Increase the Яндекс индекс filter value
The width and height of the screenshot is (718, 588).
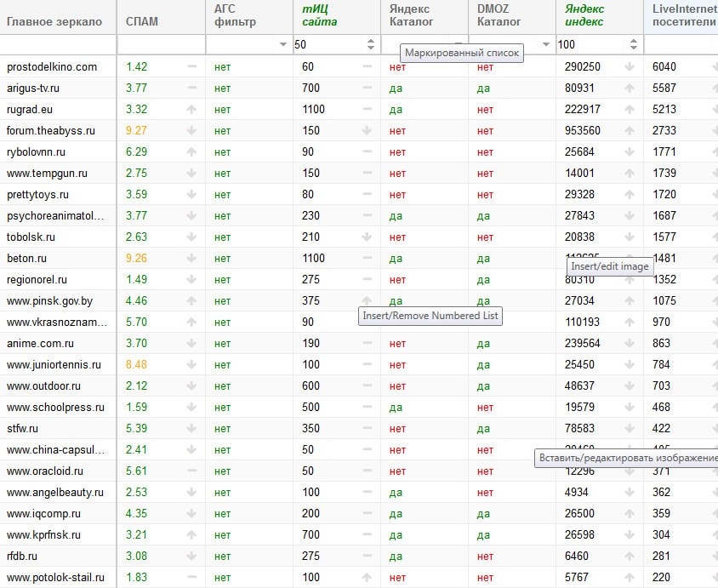coord(634,41)
